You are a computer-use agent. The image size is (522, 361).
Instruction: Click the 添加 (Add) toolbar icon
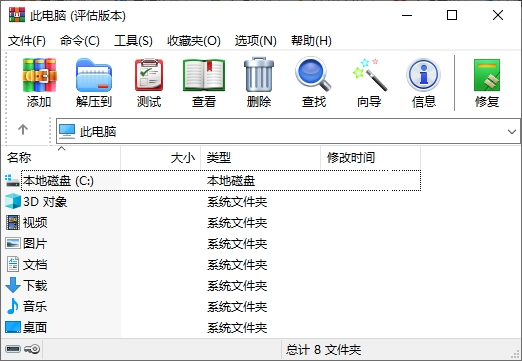39,75
